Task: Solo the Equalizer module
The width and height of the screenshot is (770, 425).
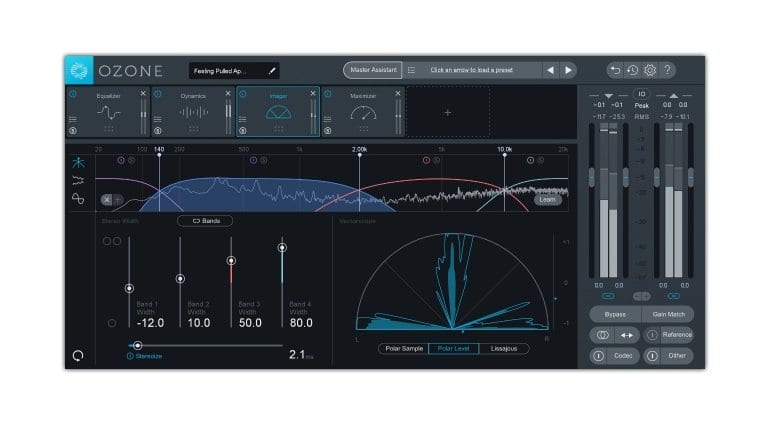Action: coord(73,131)
